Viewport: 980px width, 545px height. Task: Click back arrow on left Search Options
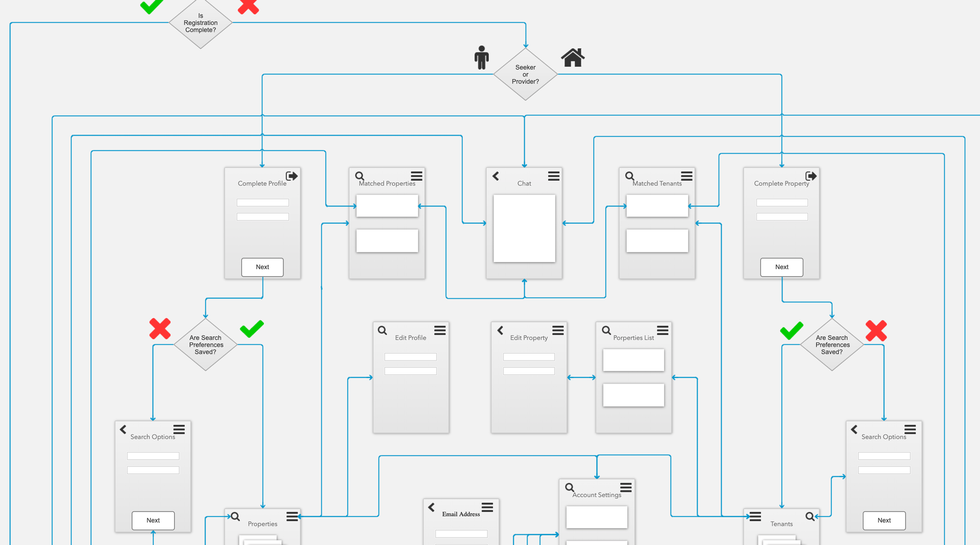[123, 430]
